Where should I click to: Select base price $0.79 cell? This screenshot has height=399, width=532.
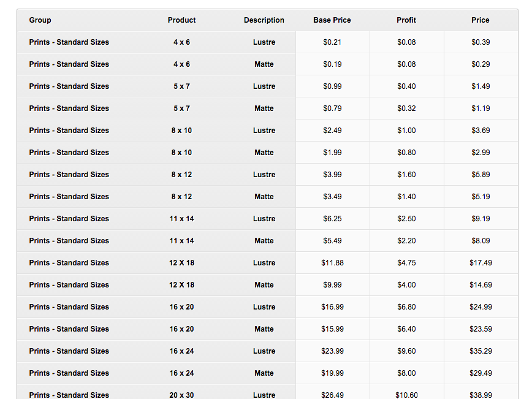tap(332, 108)
